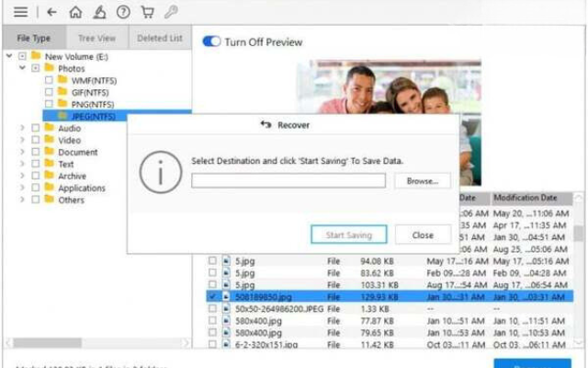Viewport: 588px width, 368px height.
Task: Click the Start Saving button
Action: [349, 236]
